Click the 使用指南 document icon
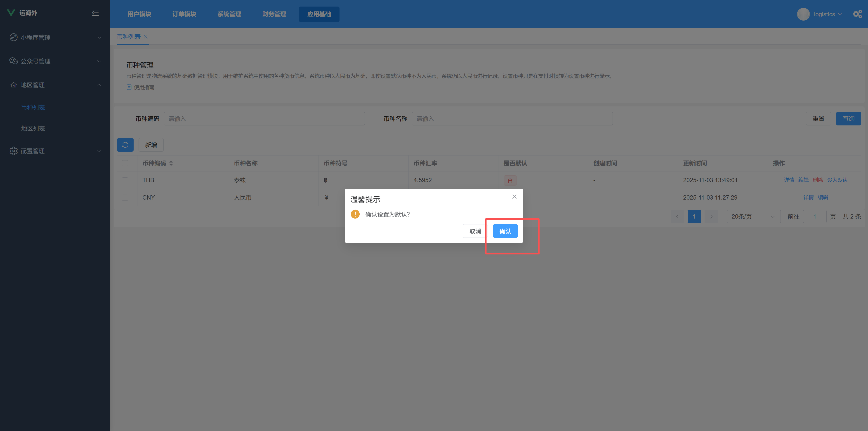 click(x=129, y=87)
